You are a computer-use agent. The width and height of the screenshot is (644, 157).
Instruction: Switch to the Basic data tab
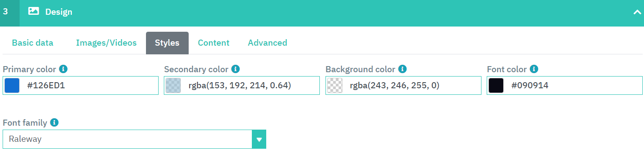[33, 43]
